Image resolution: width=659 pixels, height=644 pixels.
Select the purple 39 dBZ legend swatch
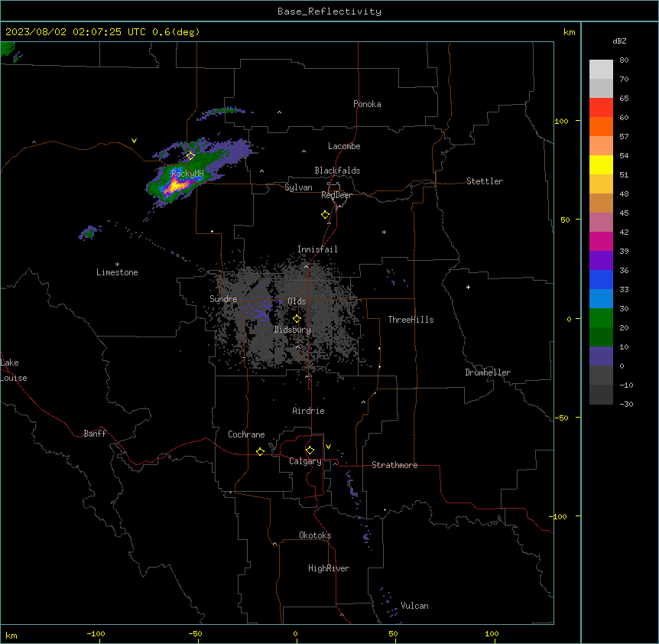601,260
